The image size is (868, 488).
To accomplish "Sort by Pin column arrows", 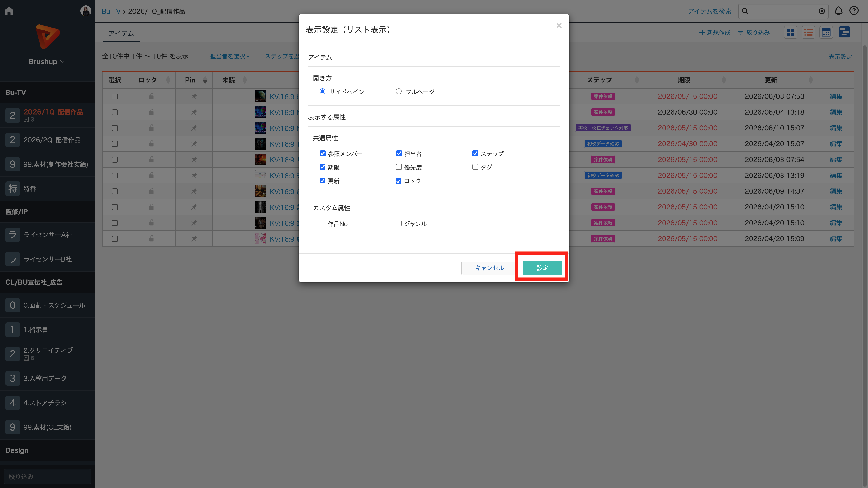I will 205,80.
